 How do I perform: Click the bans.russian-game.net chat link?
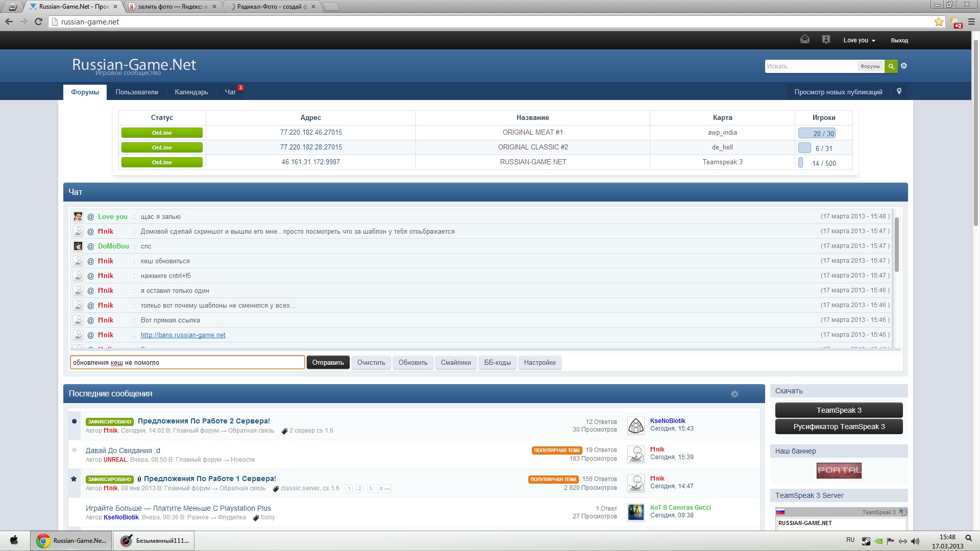pyautogui.click(x=183, y=335)
